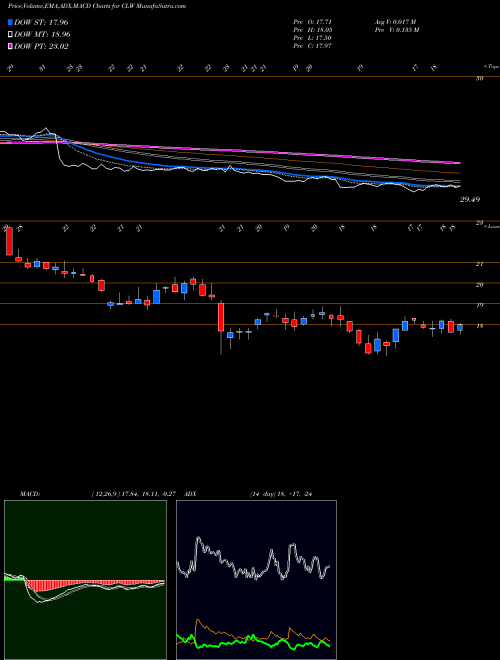Viewport: 500px width, 660px height.
Task: Click the MACD (12,26,9) values text
Action: [135, 494]
